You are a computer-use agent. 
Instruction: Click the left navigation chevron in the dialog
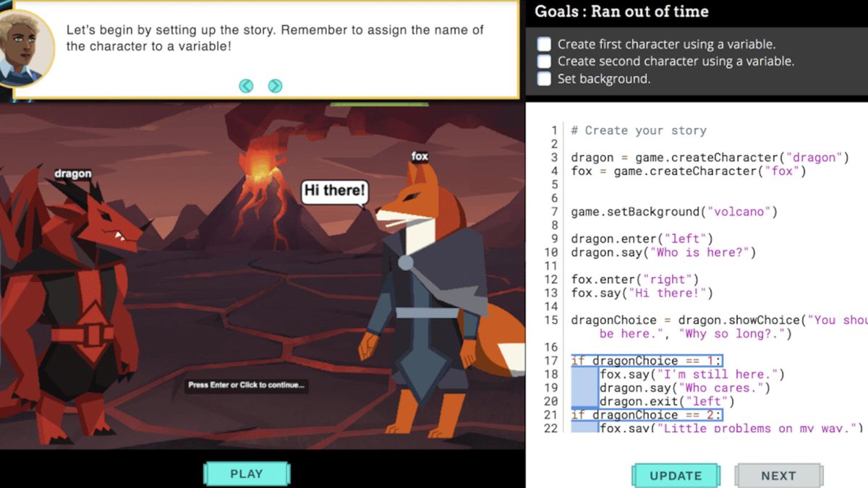(246, 85)
